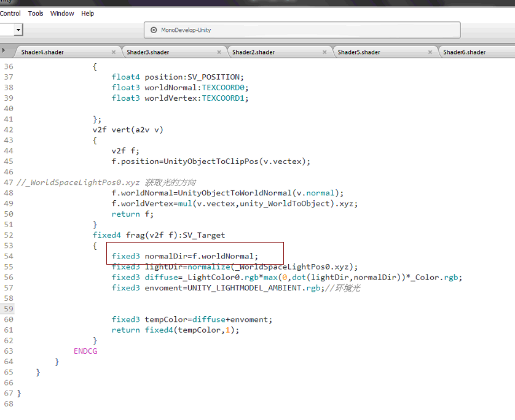Click the UnityObjectToWorldNormal code line

227,193
